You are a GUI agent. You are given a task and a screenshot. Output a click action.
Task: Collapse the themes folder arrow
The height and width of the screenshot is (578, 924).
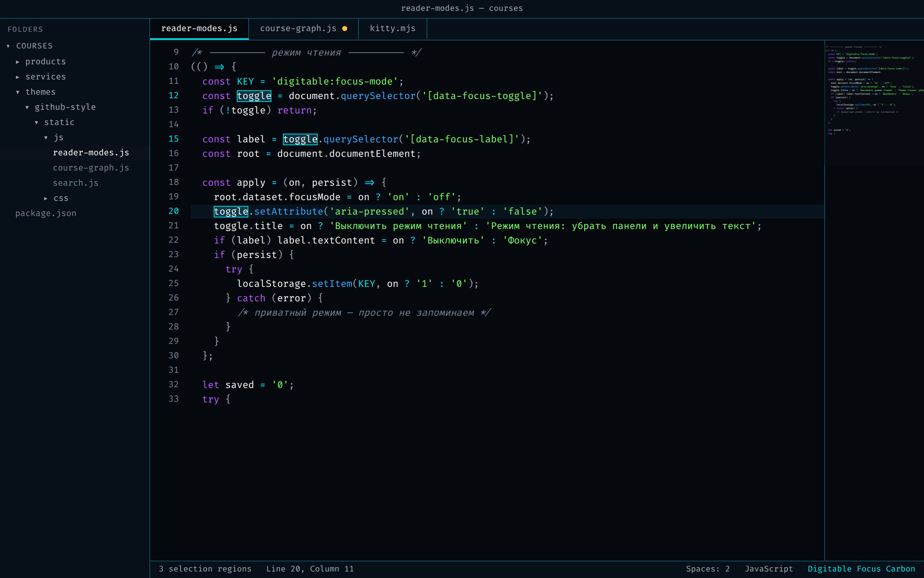point(18,92)
